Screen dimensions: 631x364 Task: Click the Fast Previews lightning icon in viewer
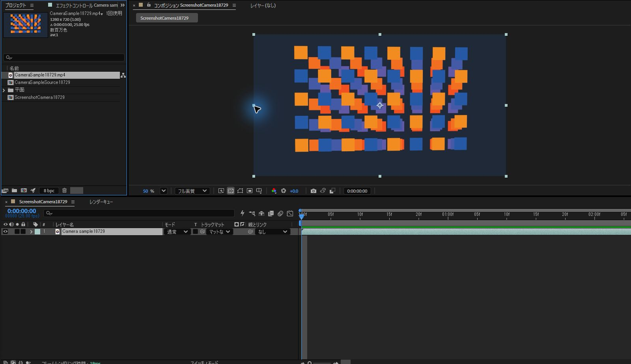(x=221, y=191)
